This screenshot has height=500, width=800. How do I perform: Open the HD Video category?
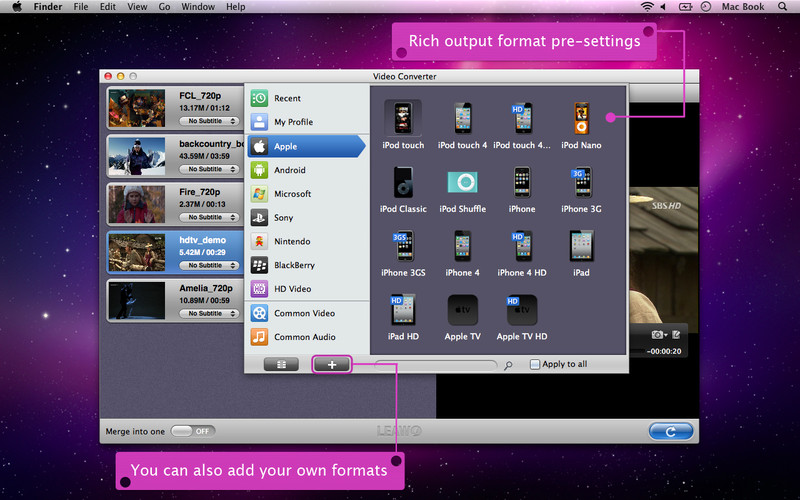307,289
